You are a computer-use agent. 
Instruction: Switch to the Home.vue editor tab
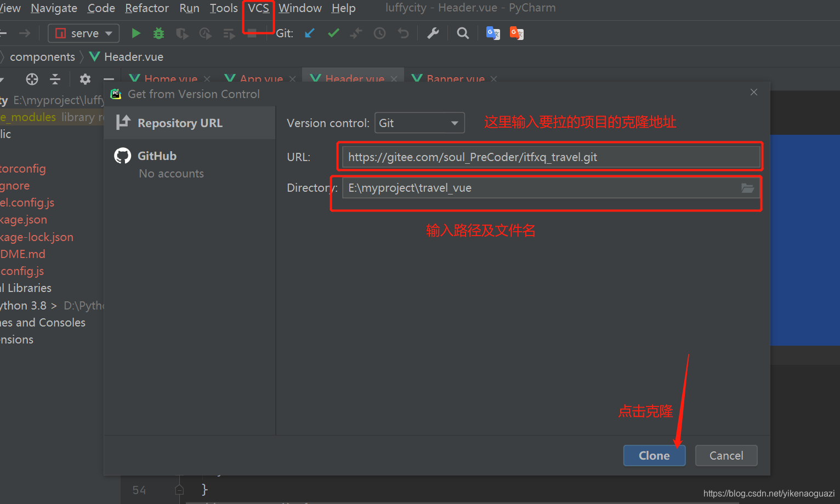pyautogui.click(x=171, y=79)
